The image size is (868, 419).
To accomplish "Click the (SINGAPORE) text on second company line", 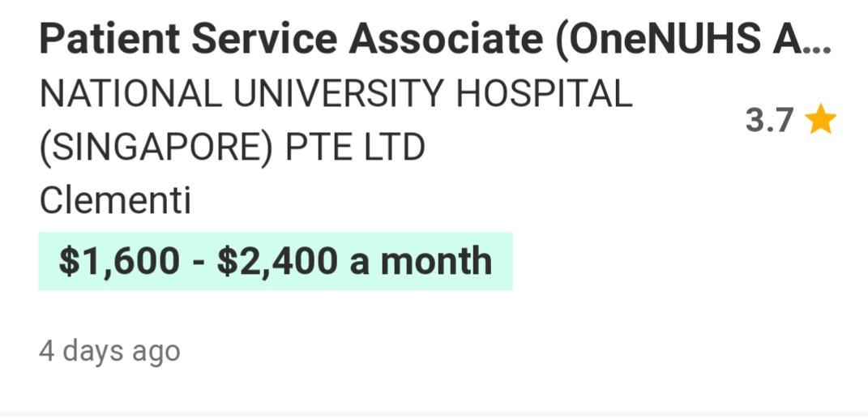I will (156, 148).
